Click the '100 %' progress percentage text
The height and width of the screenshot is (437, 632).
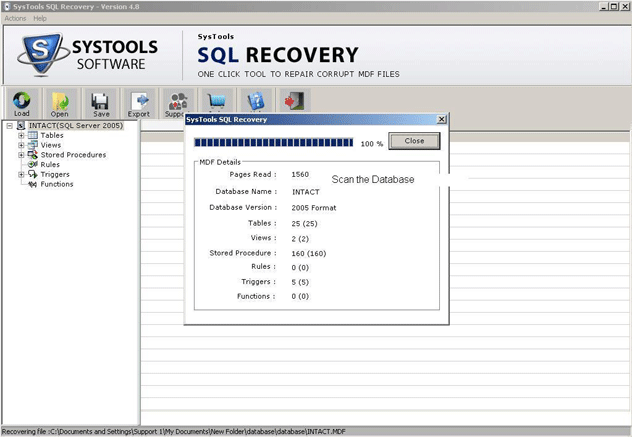click(x=372, y=144)
